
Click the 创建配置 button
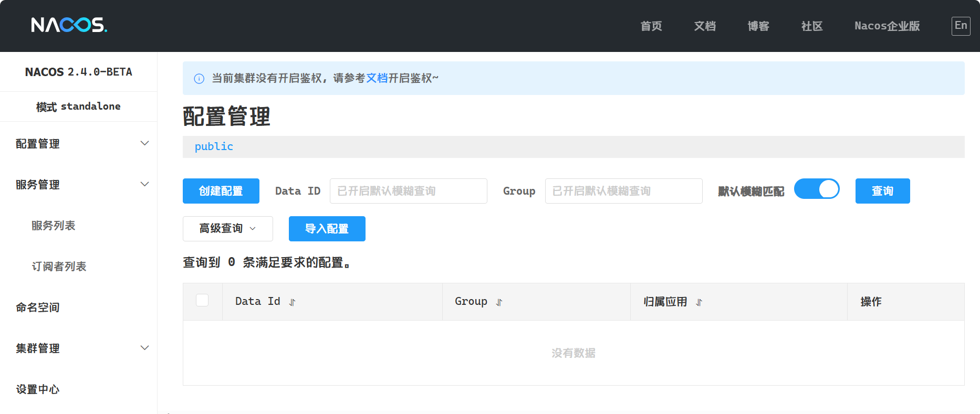point(221,191)
